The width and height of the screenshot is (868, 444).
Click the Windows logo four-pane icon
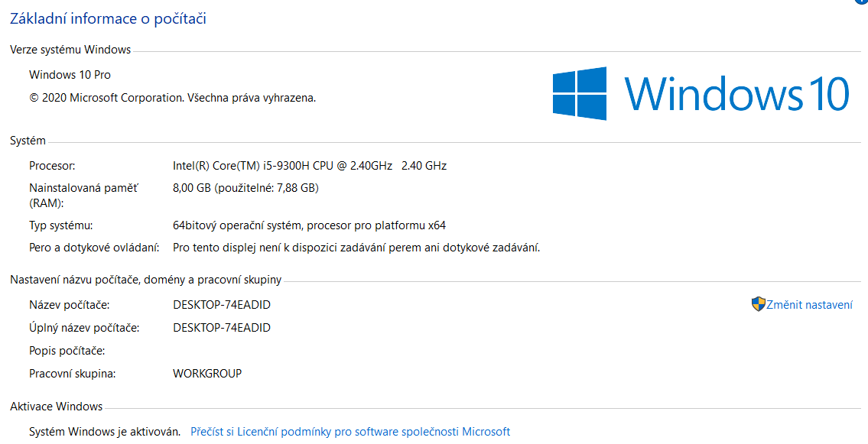[x=580, y=93]
